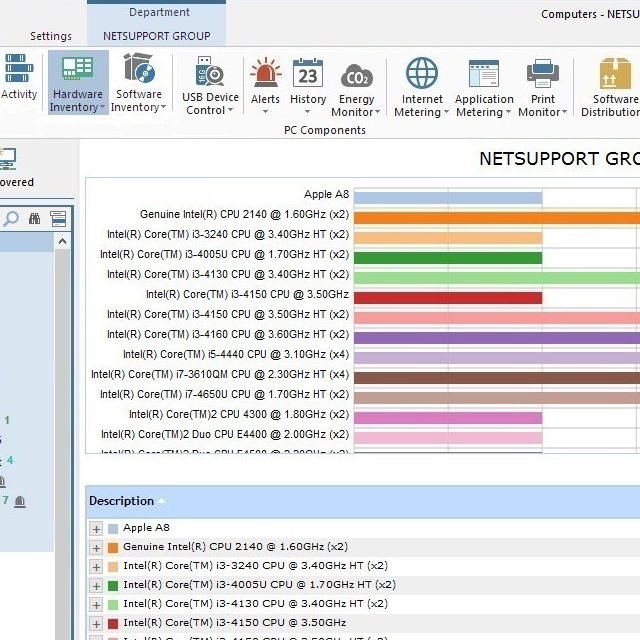Click the PC Components group label
This screenshot has width=640, height=640.
324,130
